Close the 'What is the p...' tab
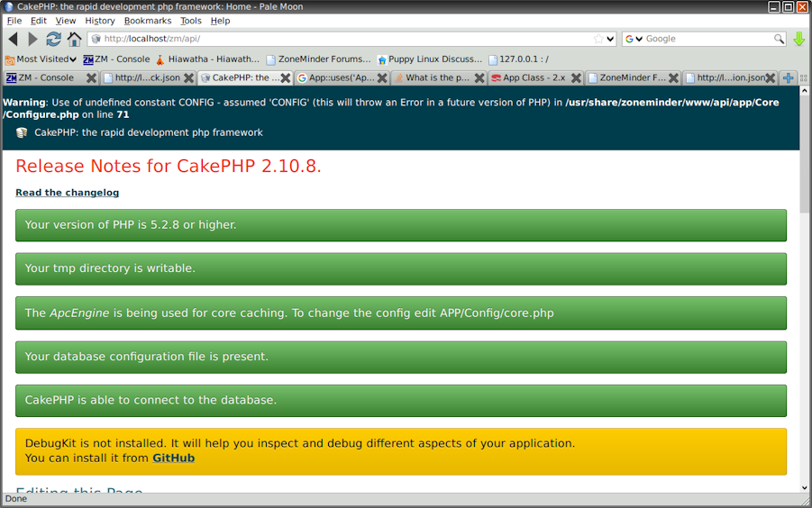This screenshot has height=508, width=812. coord(479,77)
